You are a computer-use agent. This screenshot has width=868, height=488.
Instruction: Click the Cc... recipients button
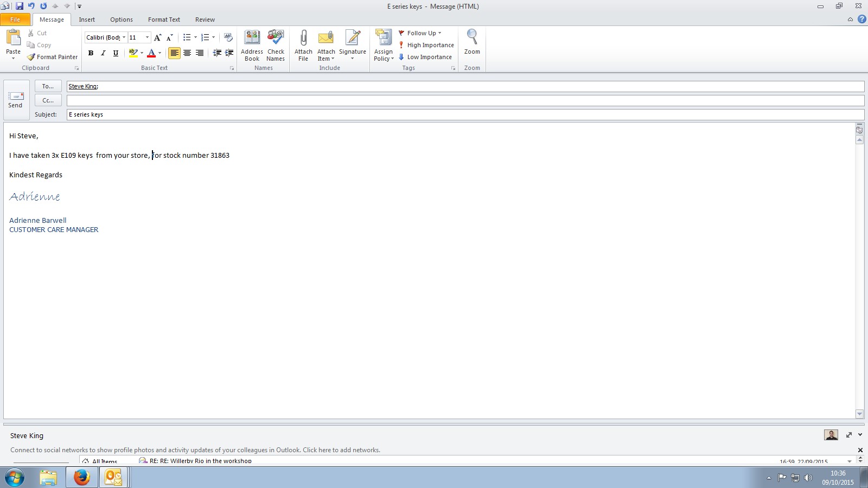point(48,100)
